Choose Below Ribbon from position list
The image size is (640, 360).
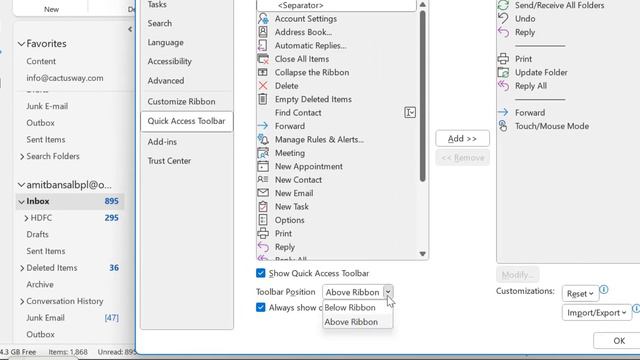click(358, 307)
